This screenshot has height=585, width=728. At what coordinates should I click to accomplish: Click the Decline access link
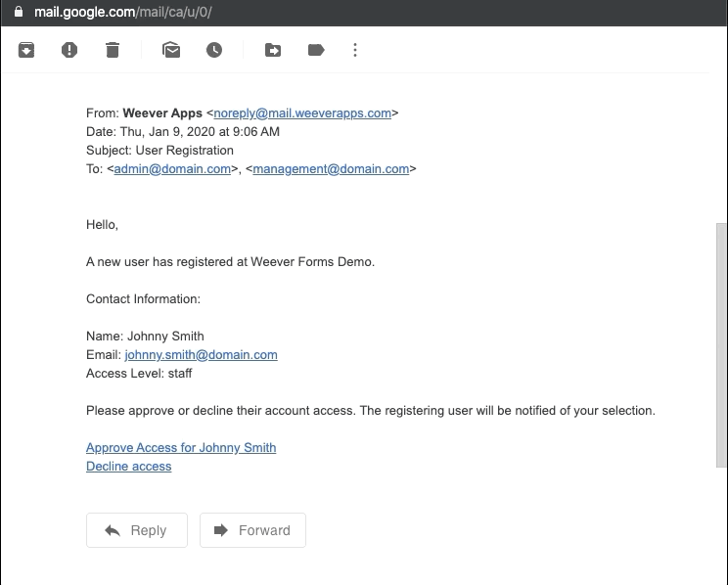(128, 467)
